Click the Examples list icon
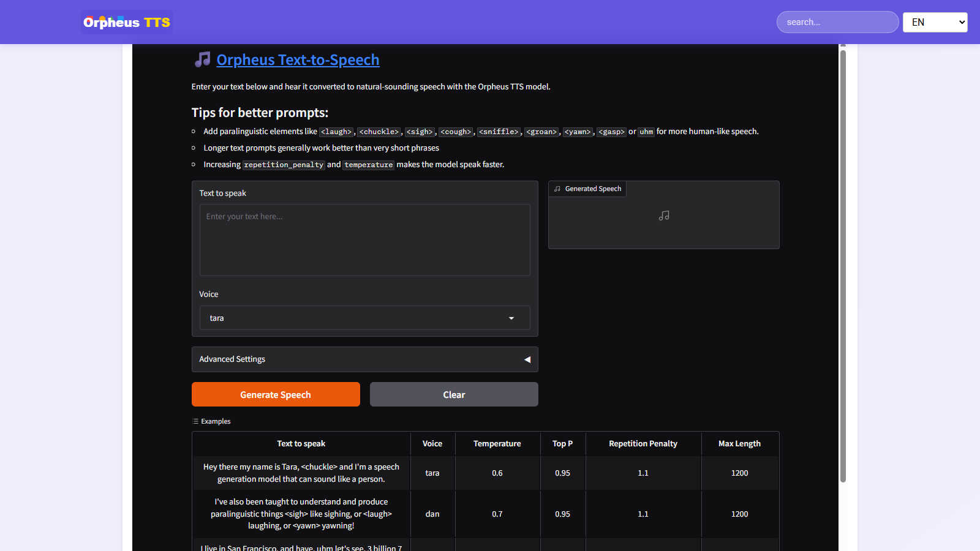The width and height of the screenshot is (980, 551). (x=195, y=421)
